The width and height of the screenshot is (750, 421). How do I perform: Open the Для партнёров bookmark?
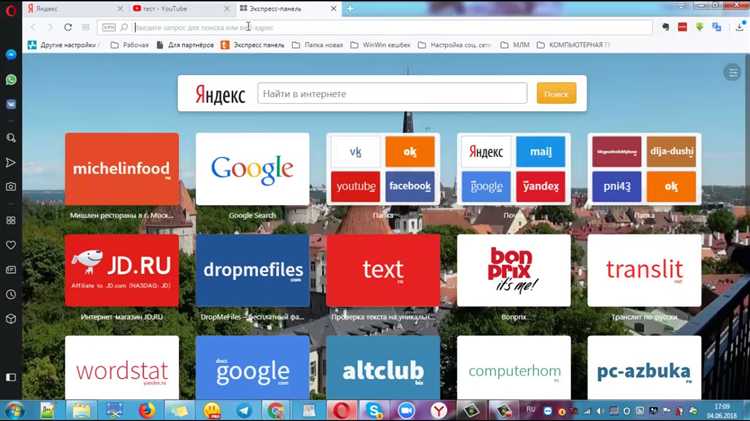(185, 45)
